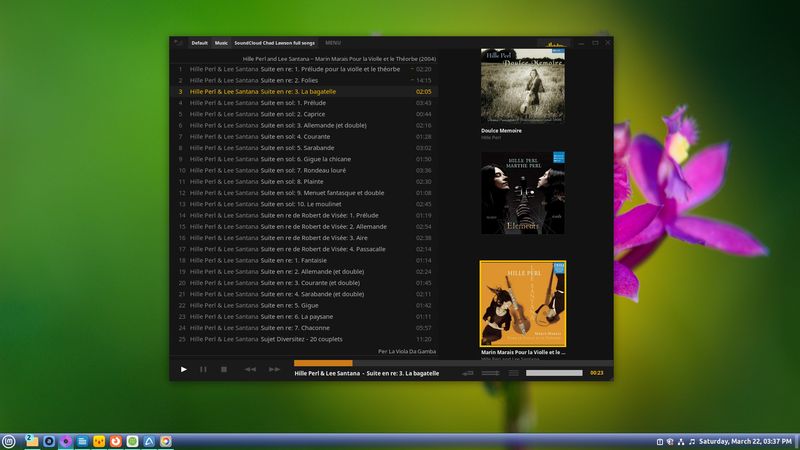Image resolution: width=800 pixels, height=450 pixels.
Task: Select track 17 Robert de Visée: Passacalle
Action: point(305,249)
